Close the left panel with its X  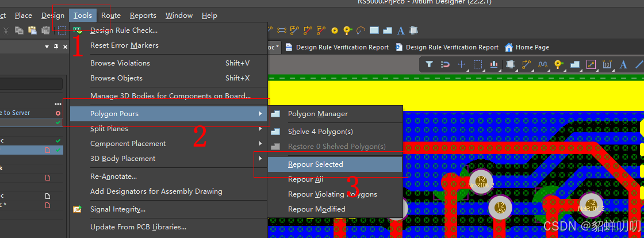click(65, 47)
